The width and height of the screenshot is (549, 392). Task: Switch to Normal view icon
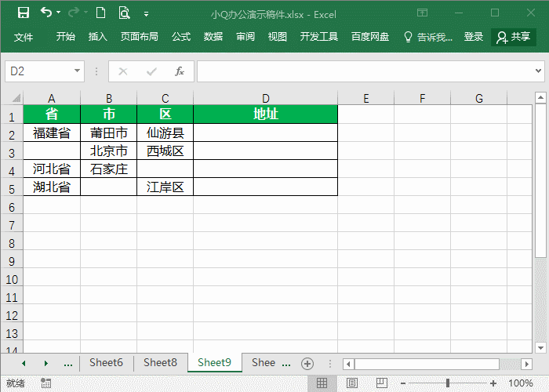click(322, 383)
